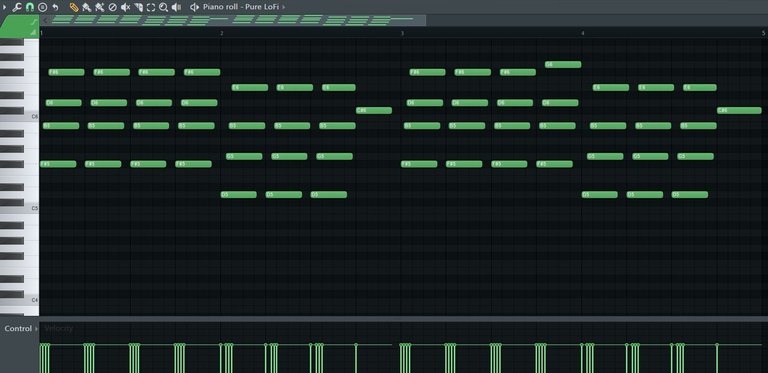Expand the Control event selector arrow
768x373 pixels.
[x=36, y=328]
